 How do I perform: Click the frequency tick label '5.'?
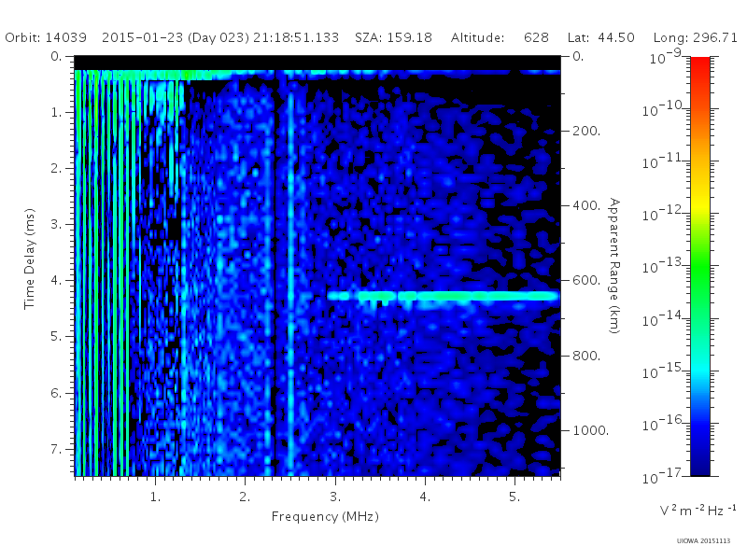(x=514, y=497)
